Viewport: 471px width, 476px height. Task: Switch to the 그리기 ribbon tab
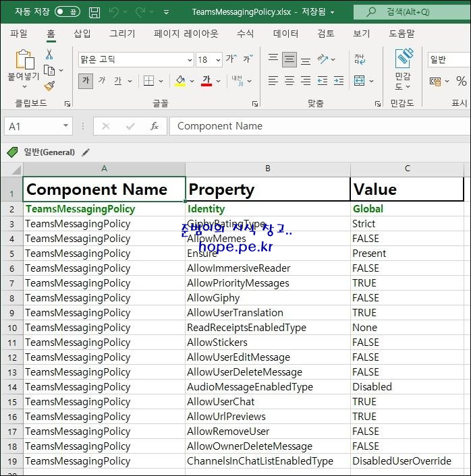[122, 33]
